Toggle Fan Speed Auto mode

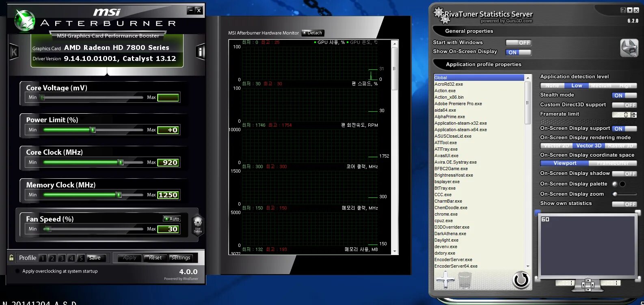pos(172,219)
